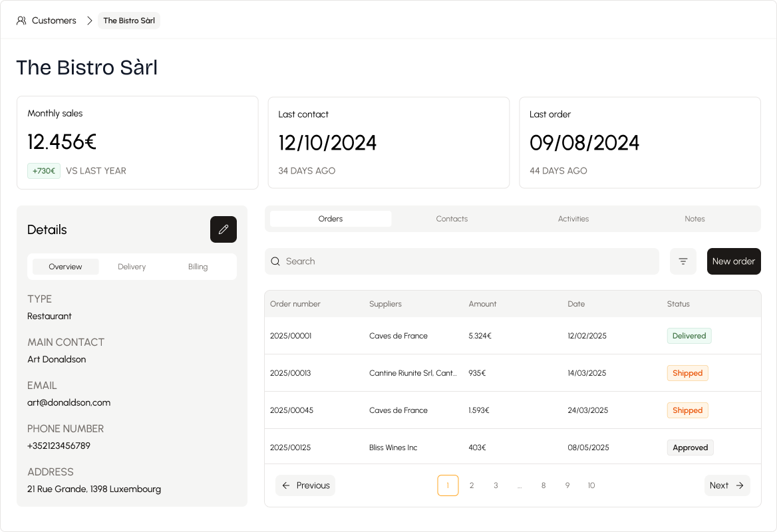
Task: Select page 2 in pagination
Action: point(472,485)
